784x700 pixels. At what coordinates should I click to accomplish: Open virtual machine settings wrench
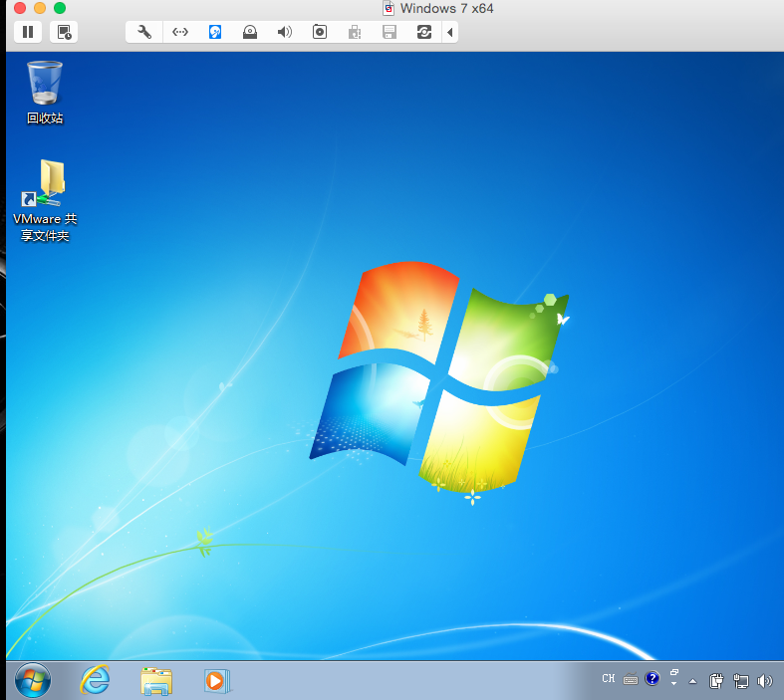144,33
